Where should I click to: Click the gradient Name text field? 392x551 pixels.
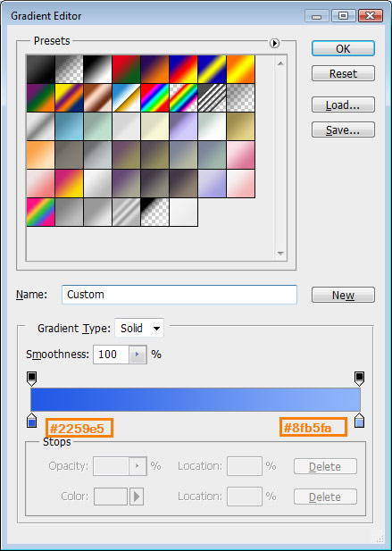[x=179, y=295]
